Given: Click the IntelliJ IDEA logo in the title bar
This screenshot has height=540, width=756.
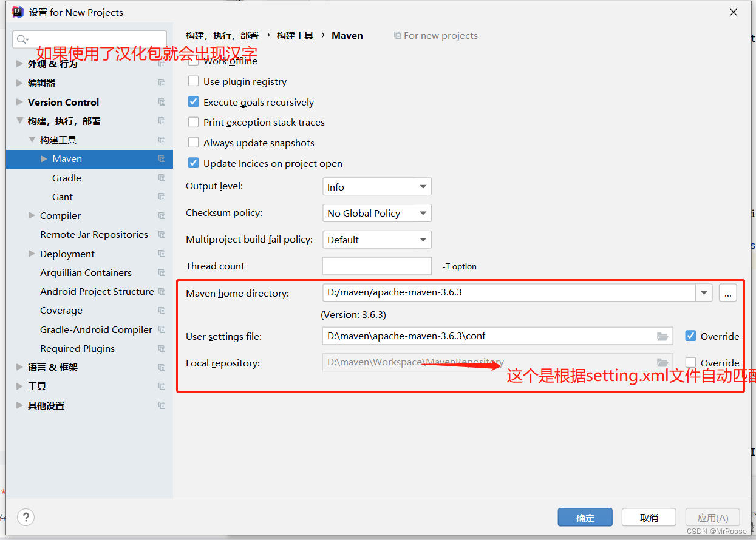Looking at the screenshot, I should click(x=18, y=12).
